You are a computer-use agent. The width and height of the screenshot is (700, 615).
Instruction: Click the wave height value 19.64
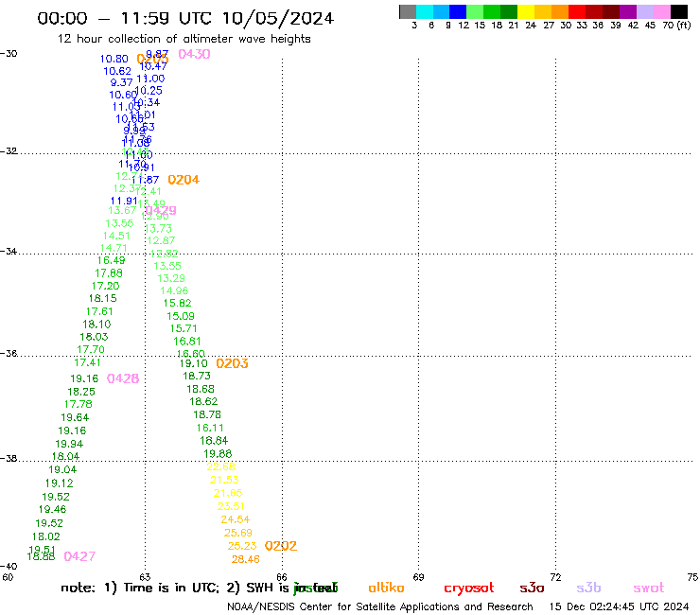pyautogui.click(x=75, y=417)
